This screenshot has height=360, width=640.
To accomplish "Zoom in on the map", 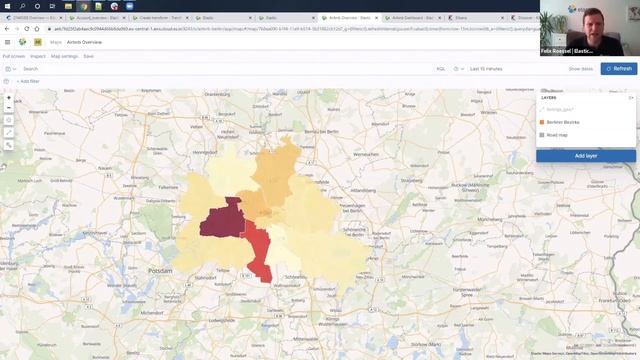I will click(9, 98).
